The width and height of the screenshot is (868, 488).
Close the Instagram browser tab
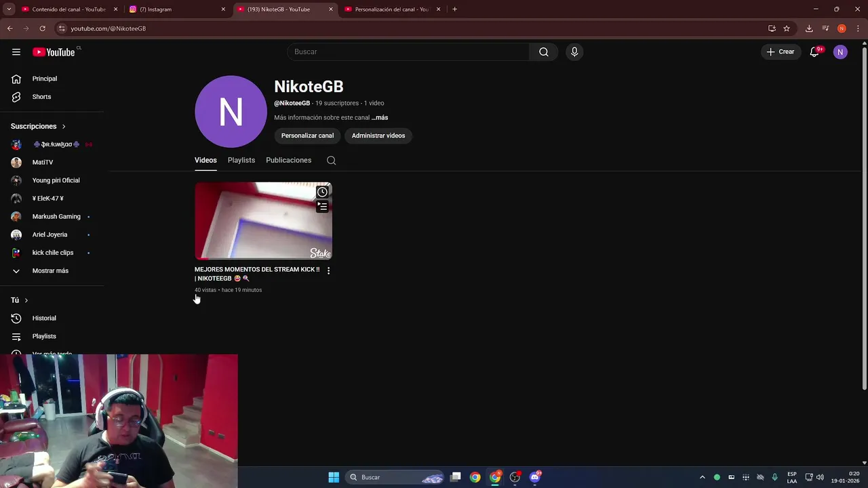pos(223,9)
